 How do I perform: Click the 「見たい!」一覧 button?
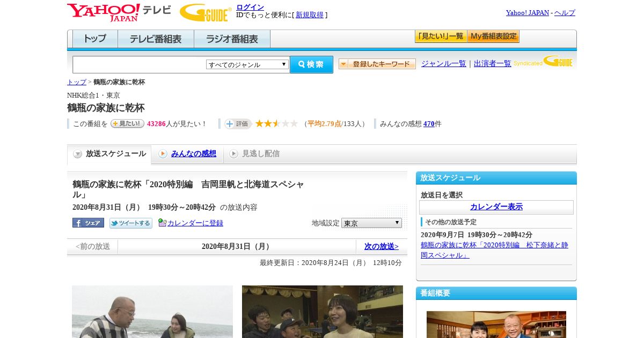[x=441, y=36]
